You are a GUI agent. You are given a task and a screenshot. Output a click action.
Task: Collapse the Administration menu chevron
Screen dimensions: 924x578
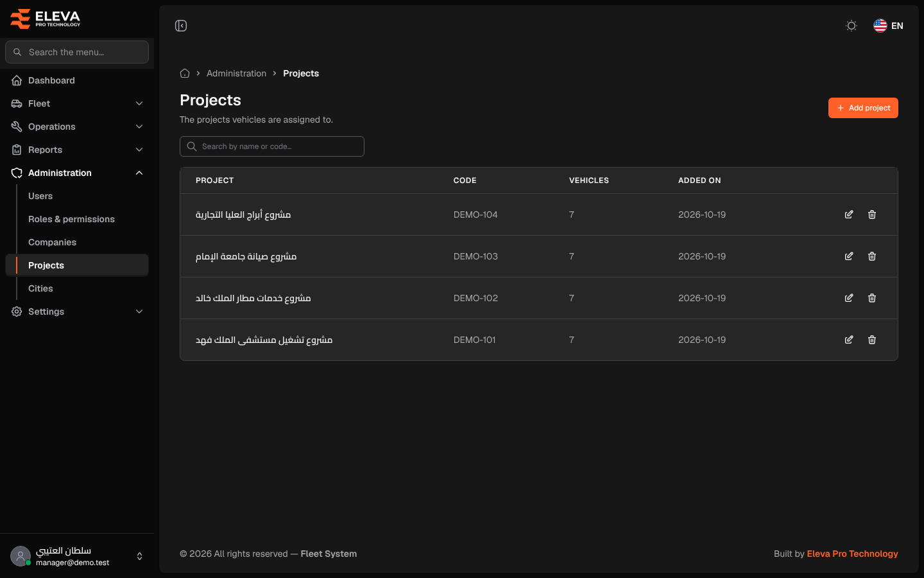coord(139,173)
